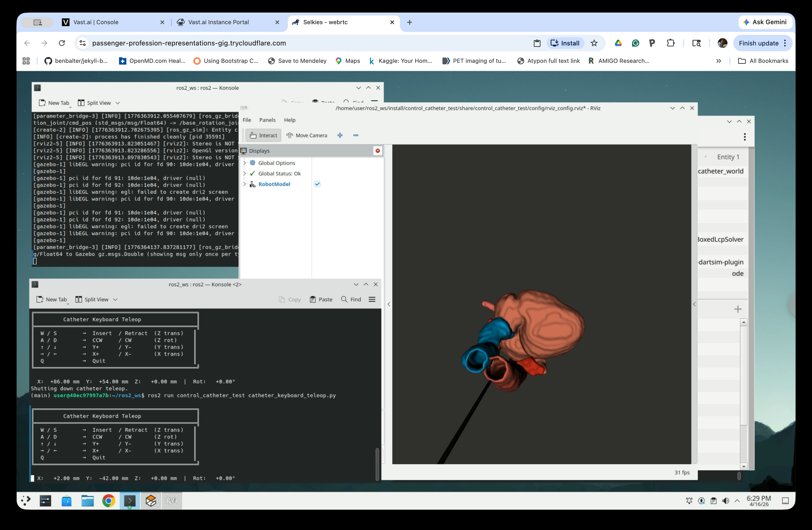
Task: Click Find in Konsole <2> toolbar
Action: pos(351,299)
